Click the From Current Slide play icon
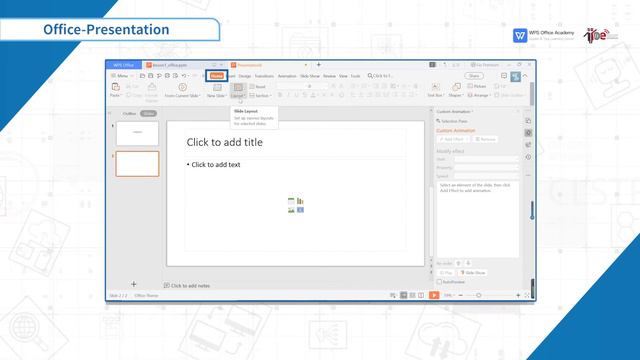Screen dimensions: 640x360 pyautogui.click(x=182, y=87)
